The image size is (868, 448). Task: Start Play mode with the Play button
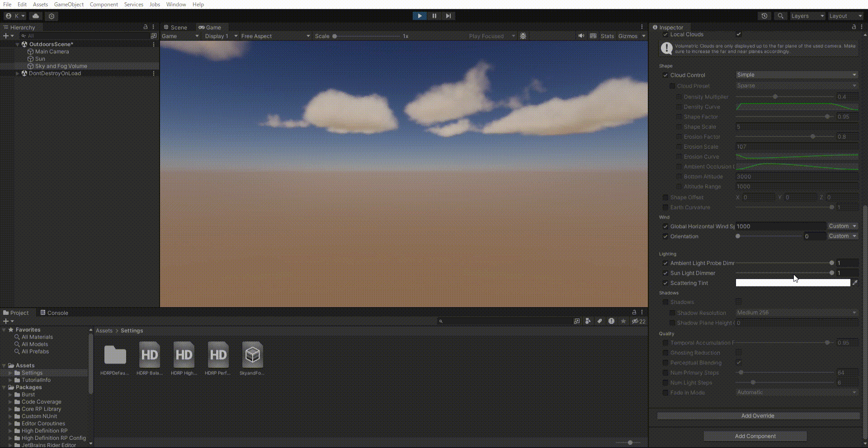420,16
